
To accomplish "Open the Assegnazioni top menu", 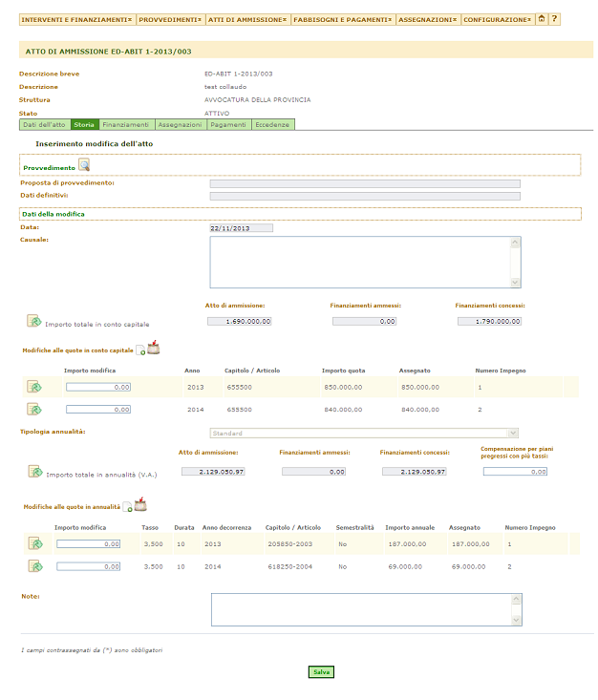I will click(x=428, y=20).
